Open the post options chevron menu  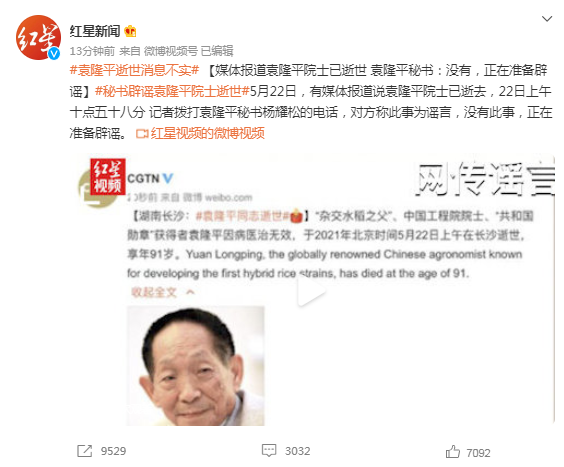547,19
